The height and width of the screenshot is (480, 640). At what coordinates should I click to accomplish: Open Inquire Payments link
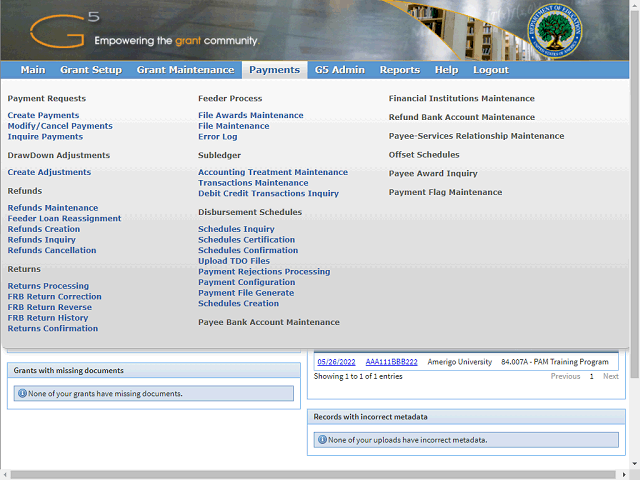pos(45,136)
